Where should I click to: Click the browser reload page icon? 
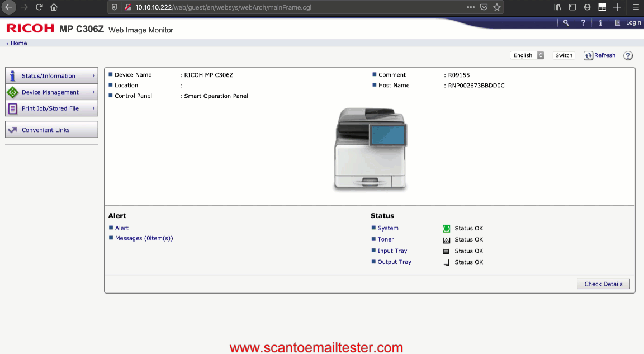[x=39, y=7]
